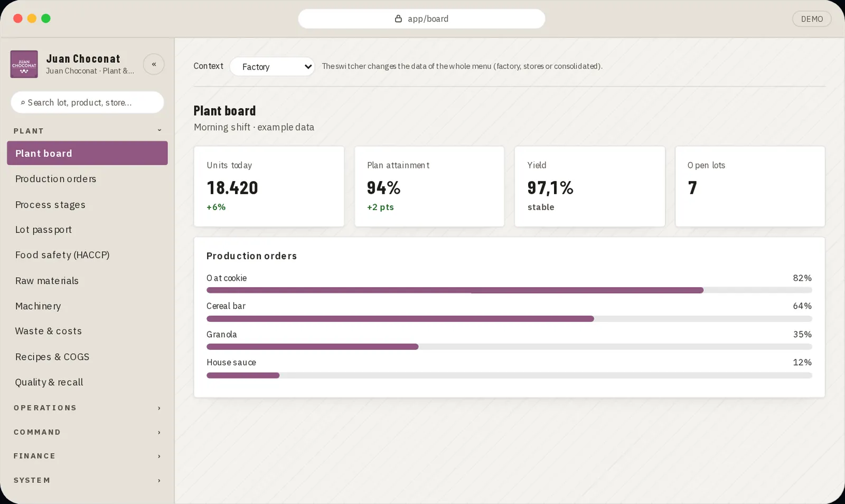This screenshot has width=845, height=504.
Task: Click the Granola 35% value
Action: click(x=802, y=335)
